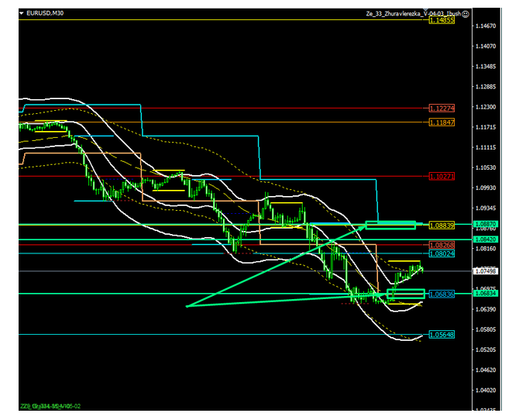The height and width of the screenshot is (420, 512).
Task: Select the yellow 1.08839 price label
Action: click(441, 225)
